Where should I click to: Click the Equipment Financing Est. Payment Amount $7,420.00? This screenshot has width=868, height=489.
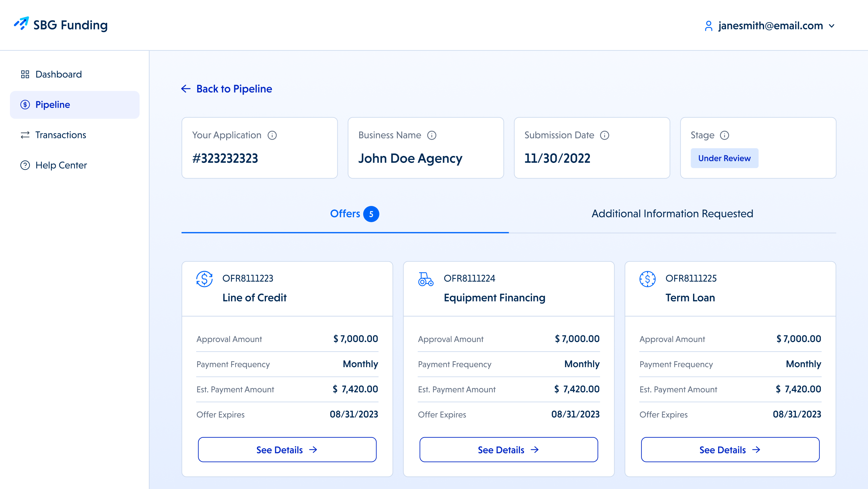[x=577, y=389]
